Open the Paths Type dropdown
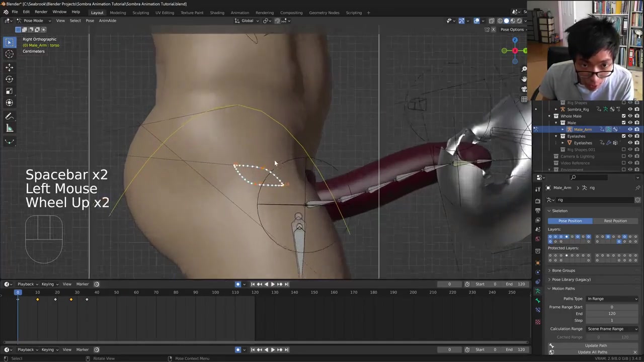Viewport: 644px width, 362px height. 612,299
